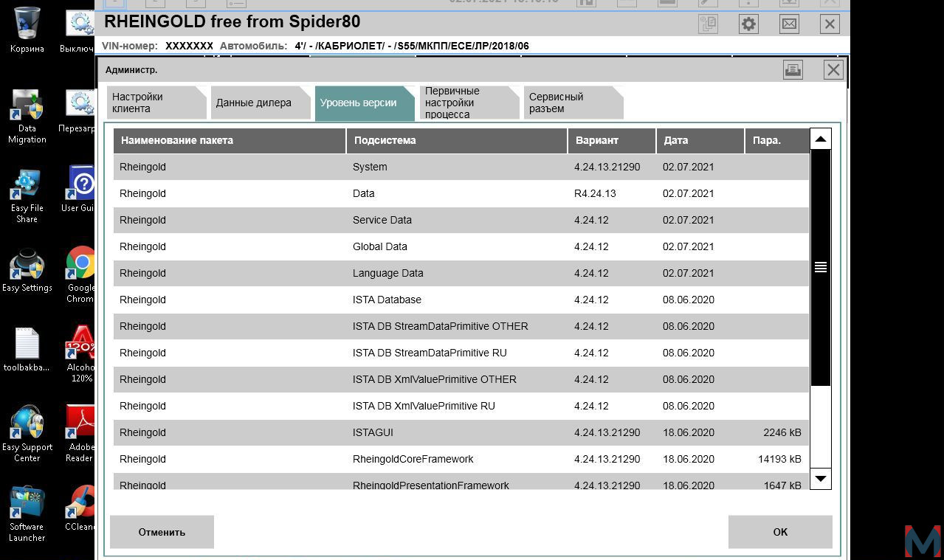Viewport: 944px width, 560px height.
Task: Open the settings gear in RHEINGOLD header
Action: (748, 24)
